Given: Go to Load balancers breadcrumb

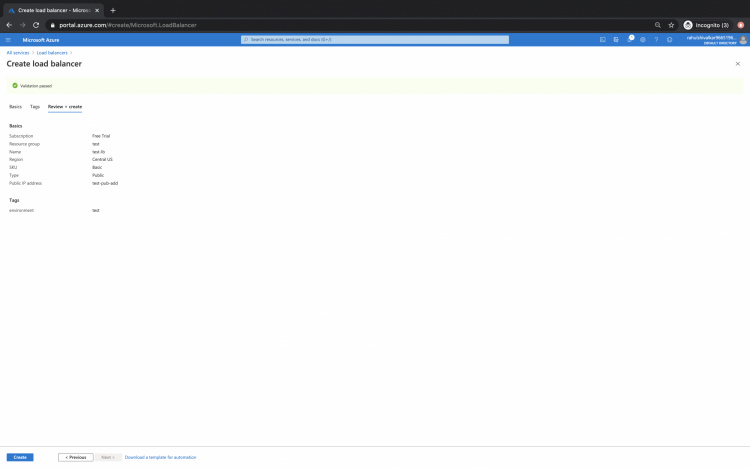Looking at the screenshot, I should (52, 52).
